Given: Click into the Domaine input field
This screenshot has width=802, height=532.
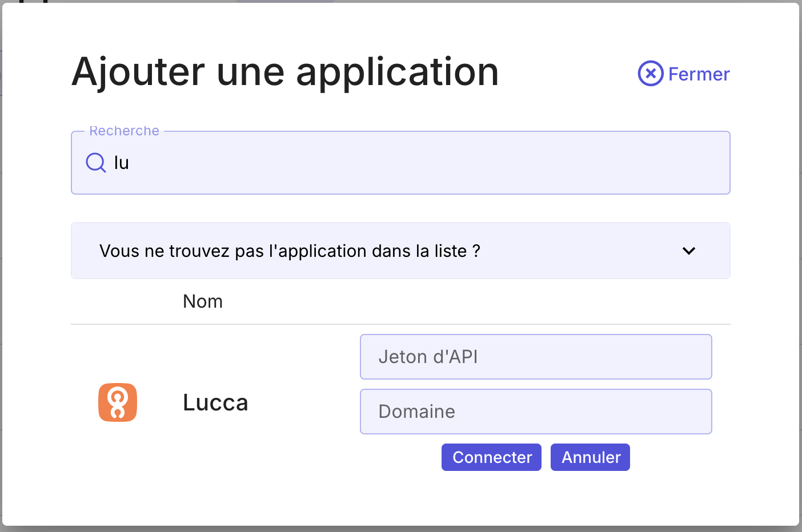Looking at the screenshot, I should coord(536,412).
